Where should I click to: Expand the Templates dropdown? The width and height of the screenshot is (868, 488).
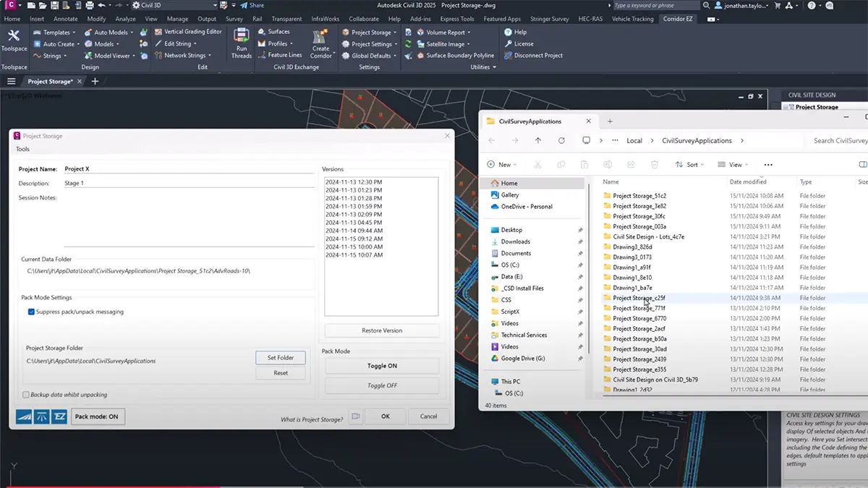pos(54,33)
